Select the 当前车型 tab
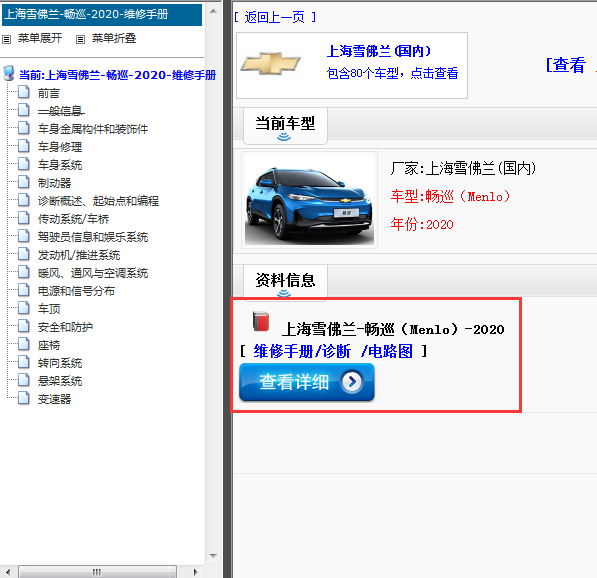Image resolution: width=597 pixels, height=578 pixels. (x=285, y=125)
